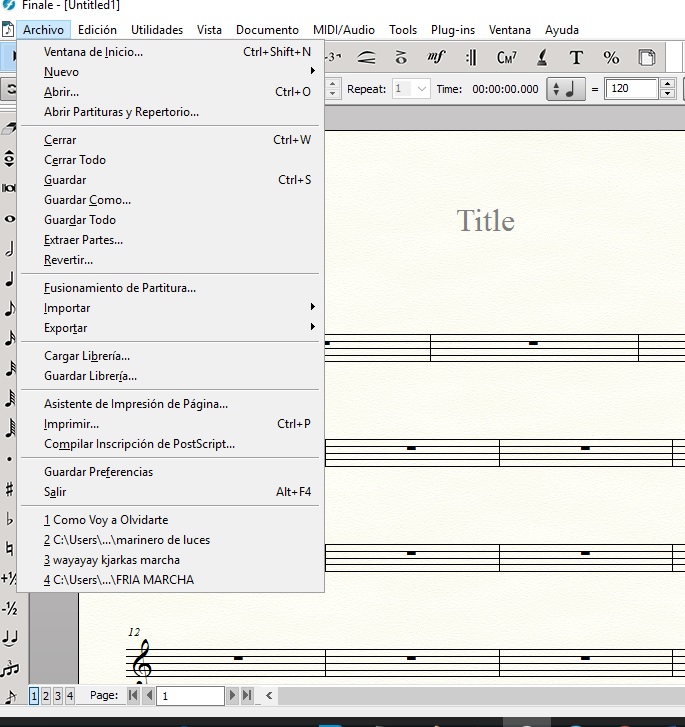Image resolution: width=685 pixels, height=727 pixels.
Task: Select the Resize percent tool
Action: (611, 57)
